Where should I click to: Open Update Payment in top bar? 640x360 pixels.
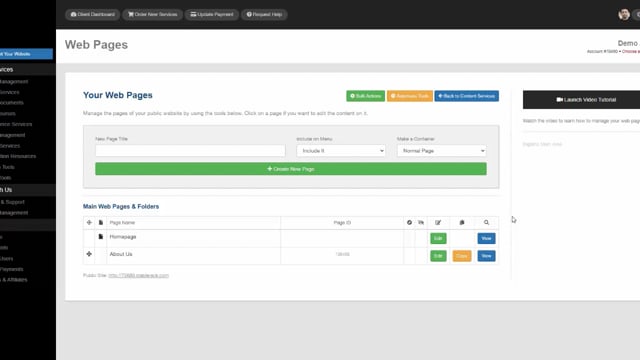click(212, 14)
